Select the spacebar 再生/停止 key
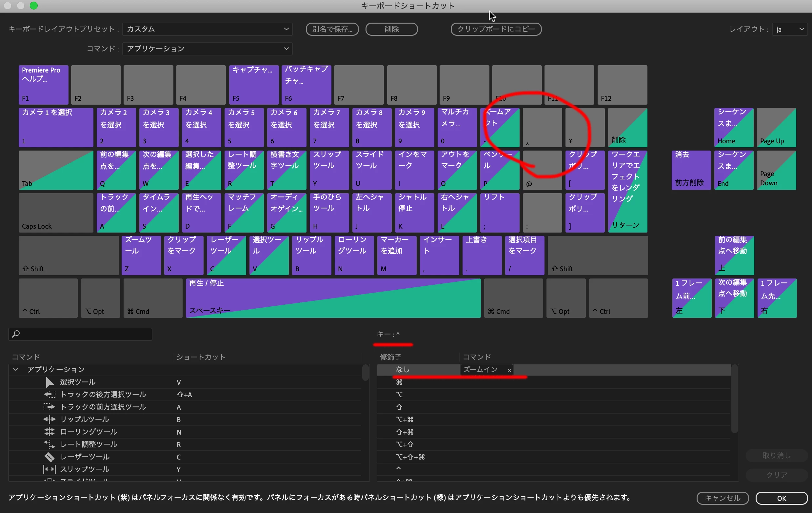The height and width of the screenshot is (513, 812). [333, 298]
